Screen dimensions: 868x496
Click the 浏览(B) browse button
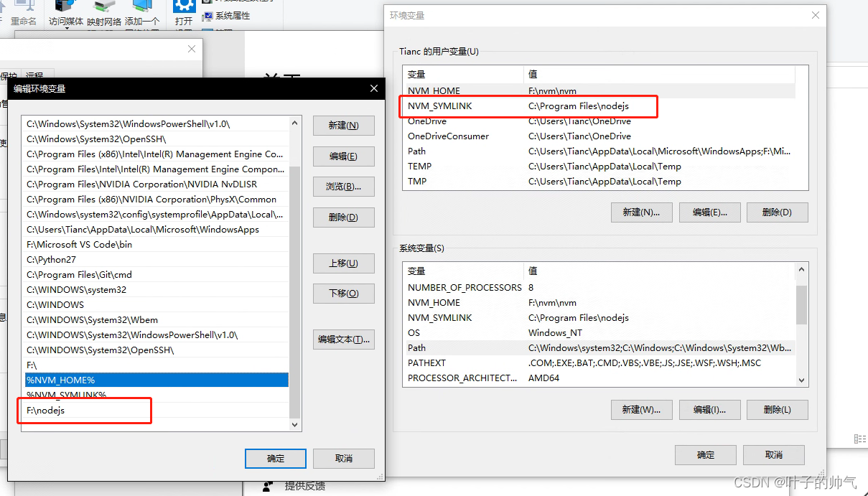coord(343,187)
